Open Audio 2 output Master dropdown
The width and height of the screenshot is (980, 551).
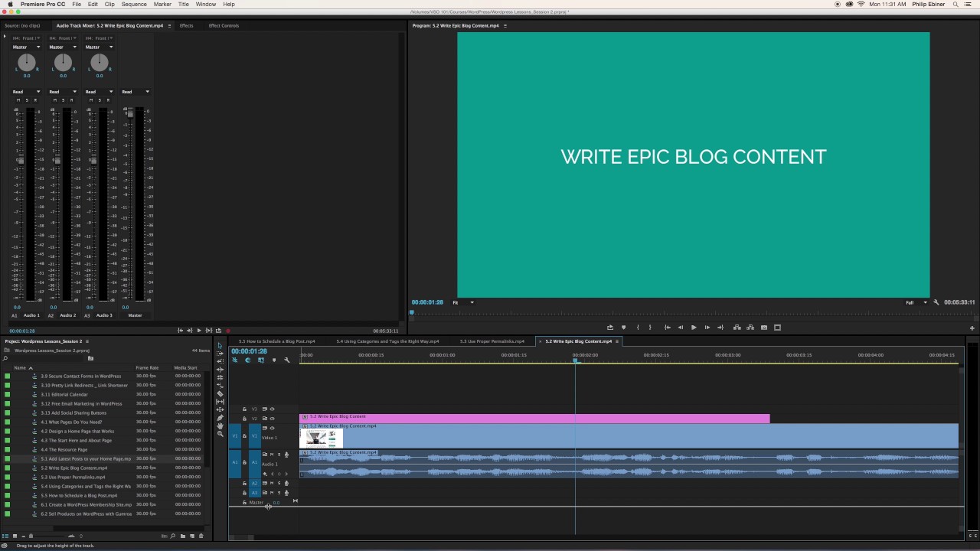[63, 47]
